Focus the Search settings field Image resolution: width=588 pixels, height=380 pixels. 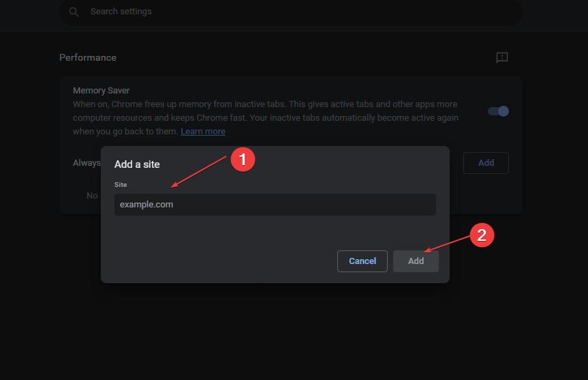291,12
